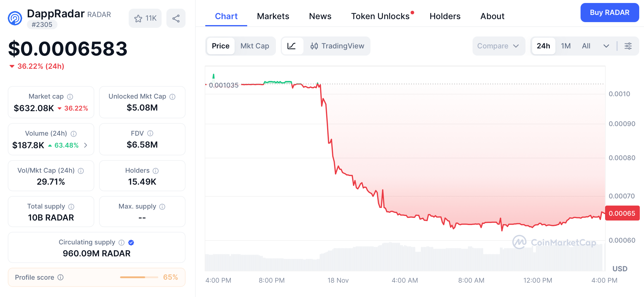Expand the timeframe chevron dropdown
Image resolution: width=644 pixels, height=297 pixels.
[606, 46]
